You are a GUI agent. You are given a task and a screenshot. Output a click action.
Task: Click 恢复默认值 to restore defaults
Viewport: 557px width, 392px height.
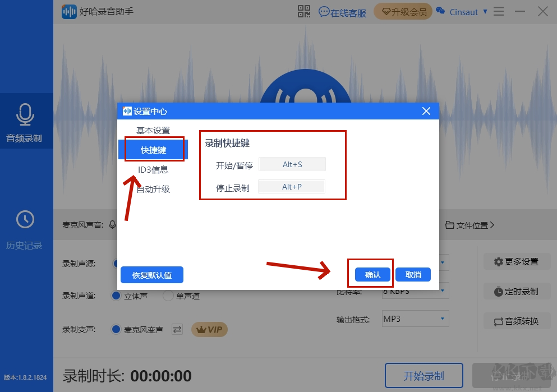pyautogui.click(x=151, y=274)
